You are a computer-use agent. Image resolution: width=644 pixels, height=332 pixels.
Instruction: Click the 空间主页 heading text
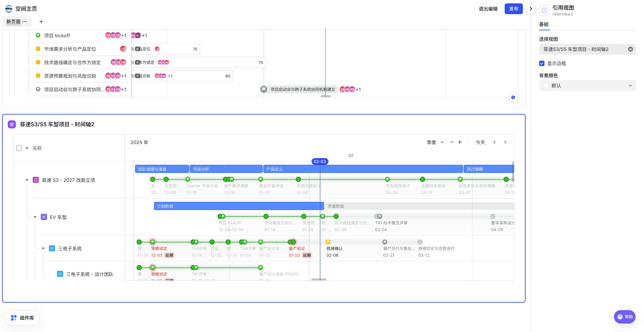[26, 9]
